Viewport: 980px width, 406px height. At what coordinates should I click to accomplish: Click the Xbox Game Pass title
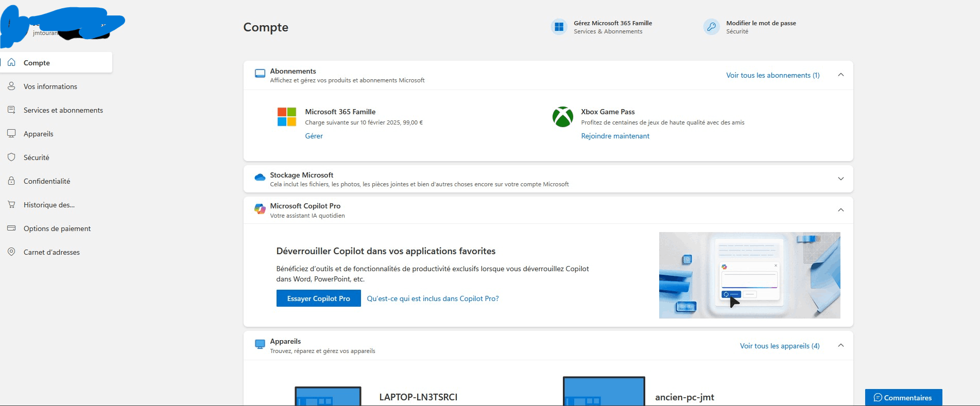coord(608,112)
